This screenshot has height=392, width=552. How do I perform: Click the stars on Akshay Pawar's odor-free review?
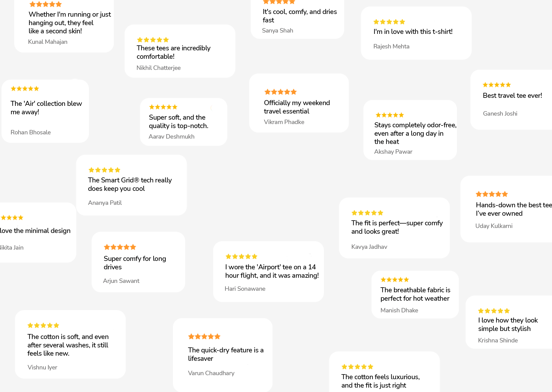390,115
